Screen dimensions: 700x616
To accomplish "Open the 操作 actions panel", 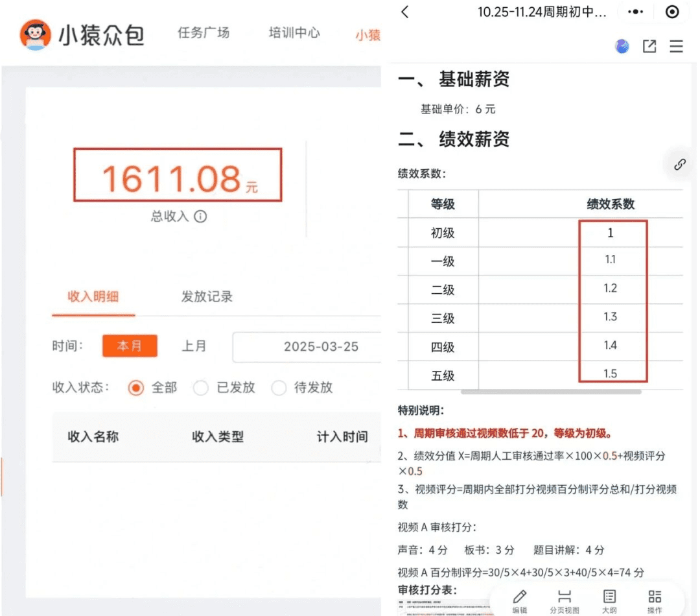I will click(654, 598).
